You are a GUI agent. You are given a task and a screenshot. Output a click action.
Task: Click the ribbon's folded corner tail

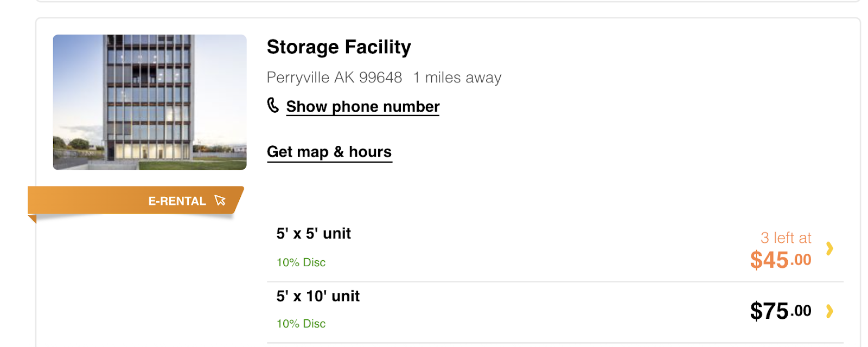(x=33, y=219)
